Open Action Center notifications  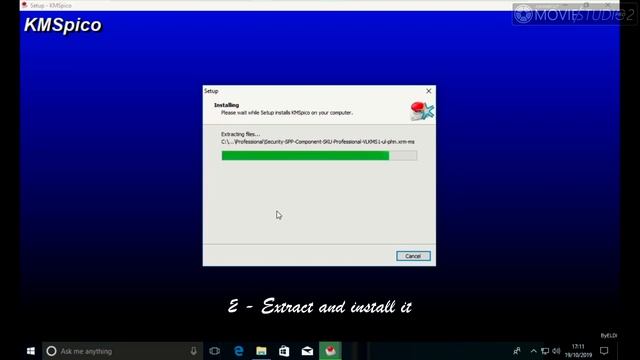pyautogui.click(x=604, y=351)
